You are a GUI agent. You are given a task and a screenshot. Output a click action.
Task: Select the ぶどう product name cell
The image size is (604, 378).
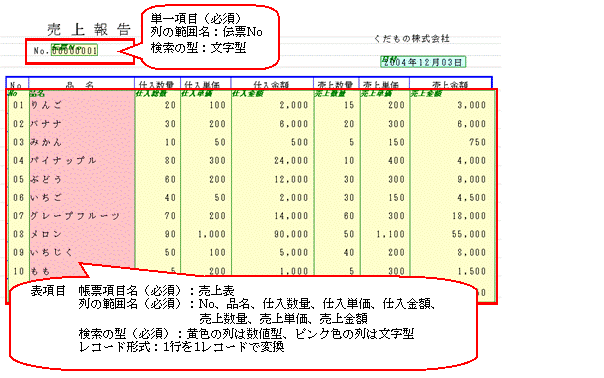[x=46, y=180]
